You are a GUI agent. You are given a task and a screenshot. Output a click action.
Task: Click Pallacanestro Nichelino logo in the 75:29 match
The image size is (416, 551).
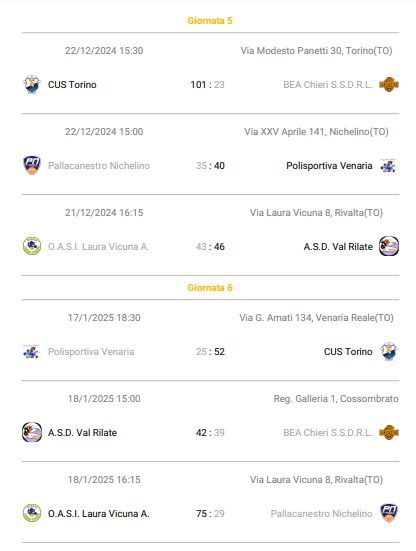[x=389, y=513]
